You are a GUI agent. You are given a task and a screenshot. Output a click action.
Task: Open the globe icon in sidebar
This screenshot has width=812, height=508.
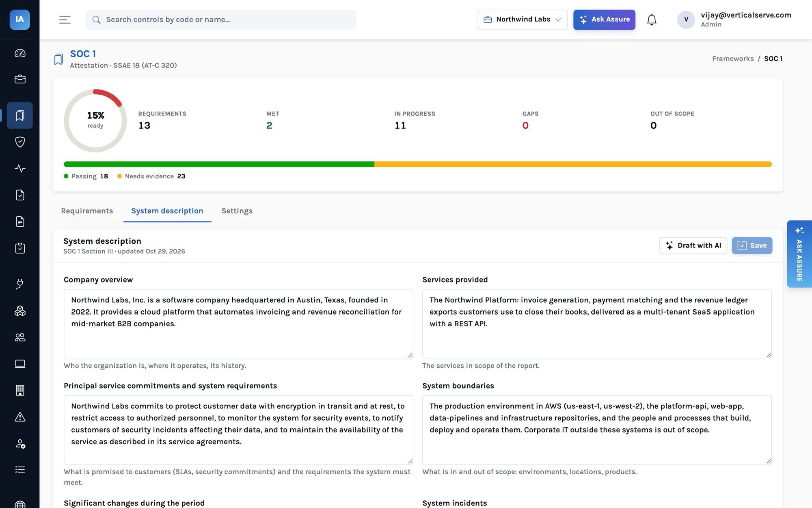click(x=20, y=504)
